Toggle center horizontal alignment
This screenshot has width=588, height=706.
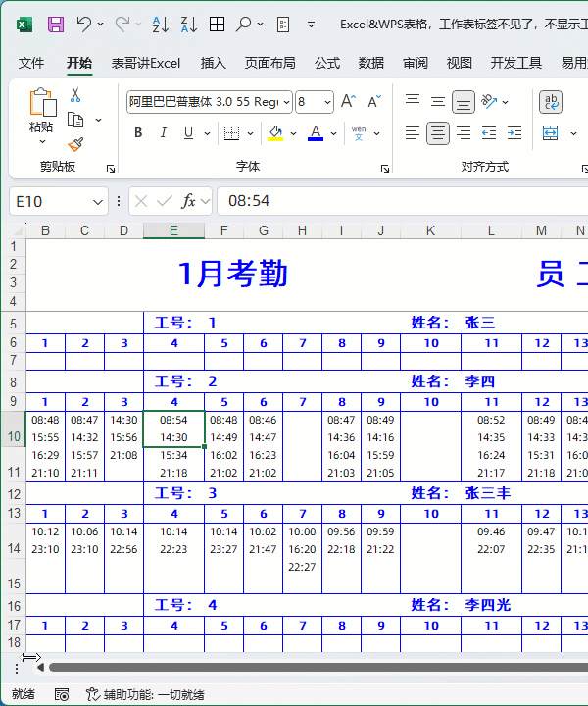tap(438, 132)
